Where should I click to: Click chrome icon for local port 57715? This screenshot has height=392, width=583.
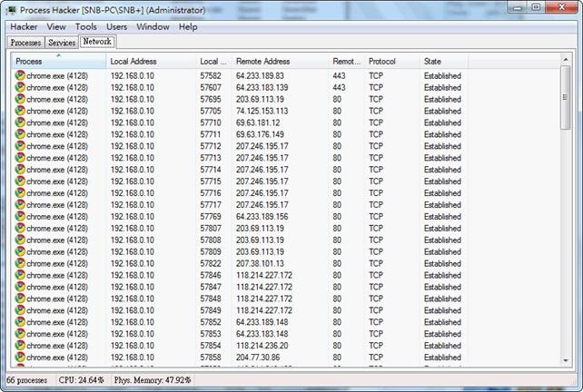(20, 181)
